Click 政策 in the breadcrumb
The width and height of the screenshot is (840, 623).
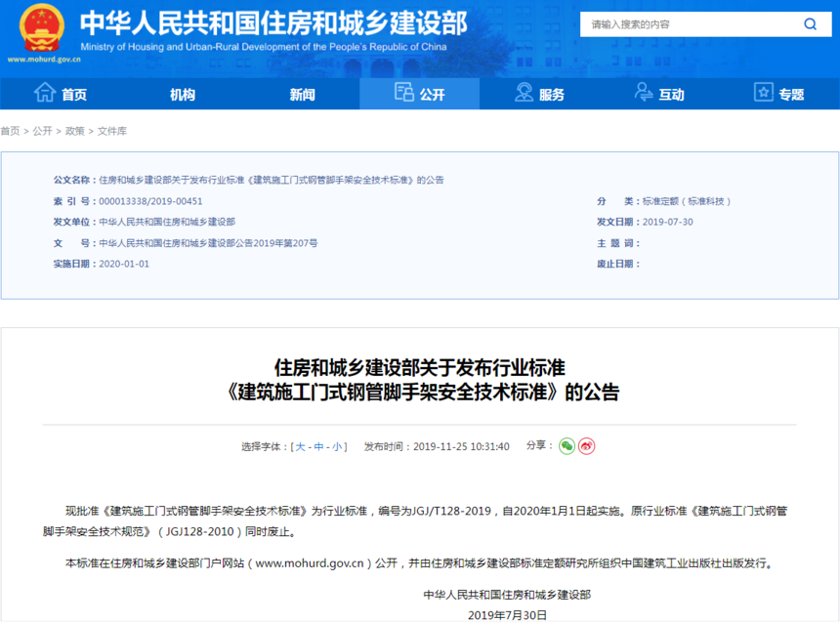coord(75,131)
